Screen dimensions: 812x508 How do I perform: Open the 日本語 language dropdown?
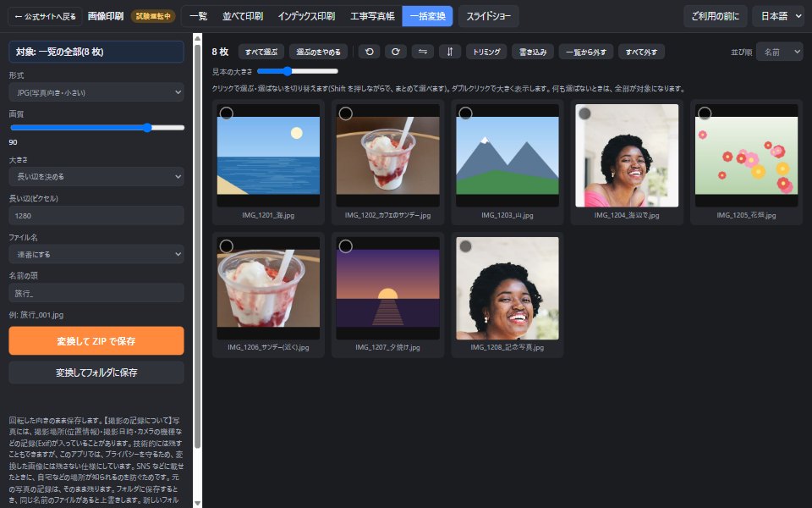click(x=778, y=16)
